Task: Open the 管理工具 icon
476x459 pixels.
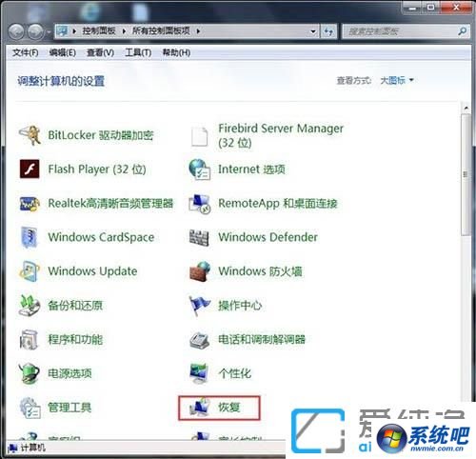Action: coord(30,408)
